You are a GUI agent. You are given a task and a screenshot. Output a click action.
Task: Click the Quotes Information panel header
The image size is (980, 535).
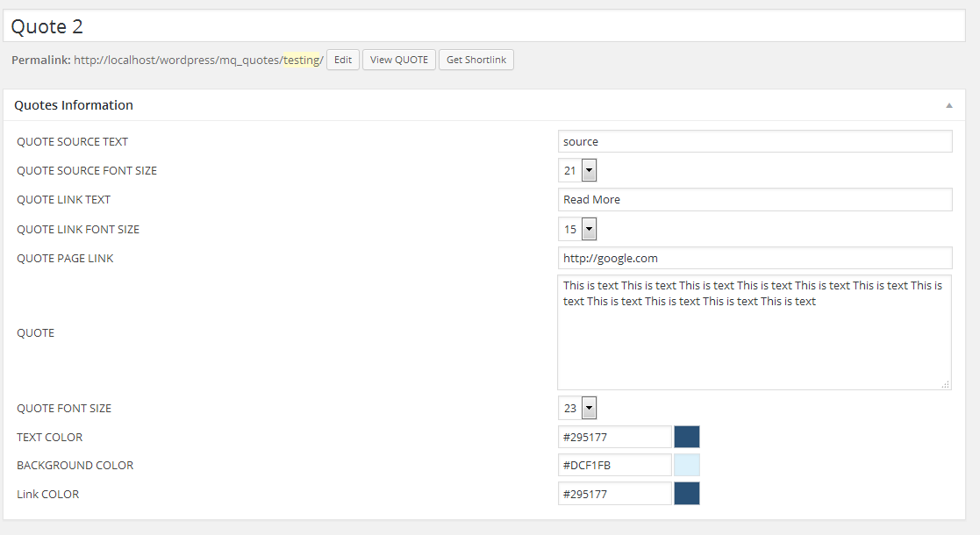coord(73,105)
